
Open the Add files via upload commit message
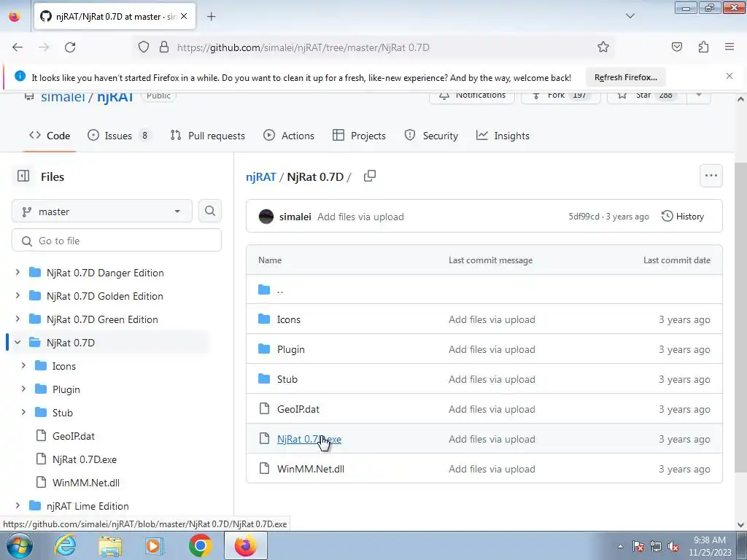coord(360,217)
